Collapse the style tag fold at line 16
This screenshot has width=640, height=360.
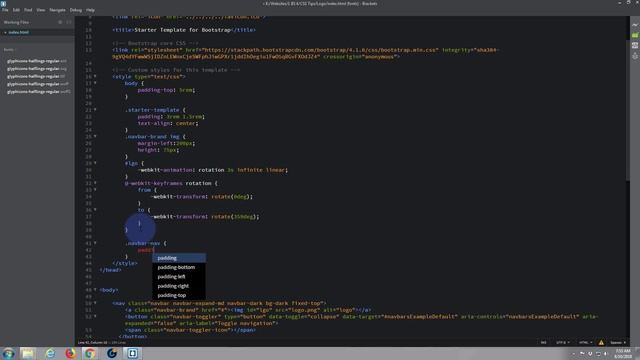pyautogui.click(x=96, y=76)
